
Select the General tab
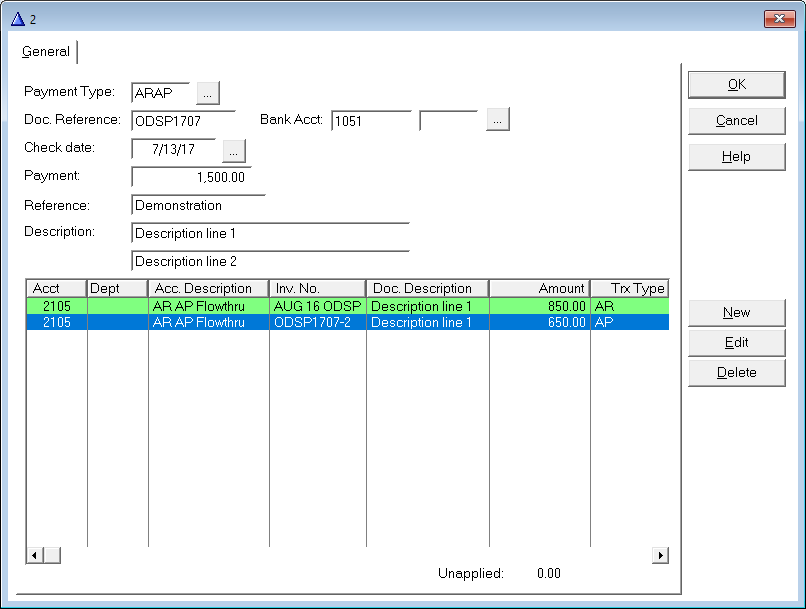(x=46, y=52)
